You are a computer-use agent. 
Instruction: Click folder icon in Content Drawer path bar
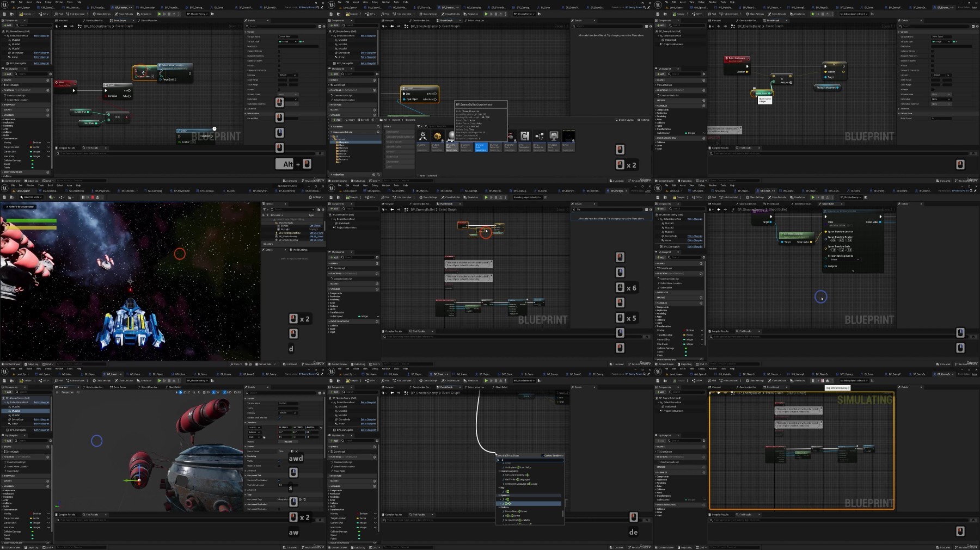pos(381,120)
